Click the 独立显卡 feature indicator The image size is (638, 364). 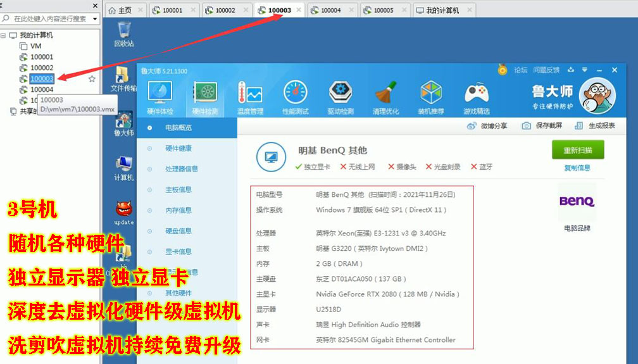point(313,167)
